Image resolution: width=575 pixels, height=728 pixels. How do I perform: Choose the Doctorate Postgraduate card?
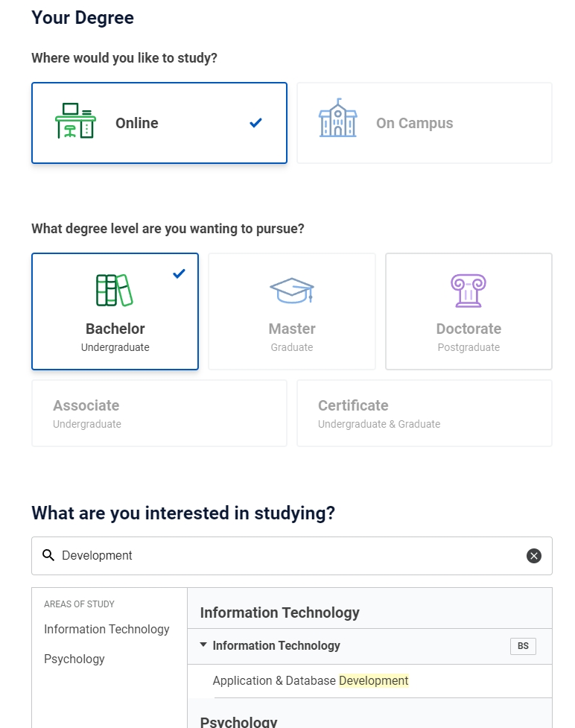(468, 335)
